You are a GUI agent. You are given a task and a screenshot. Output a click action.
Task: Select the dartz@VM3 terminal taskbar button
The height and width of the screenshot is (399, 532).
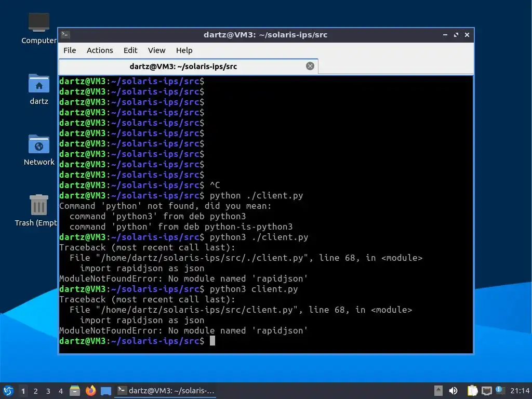[165, 391]
